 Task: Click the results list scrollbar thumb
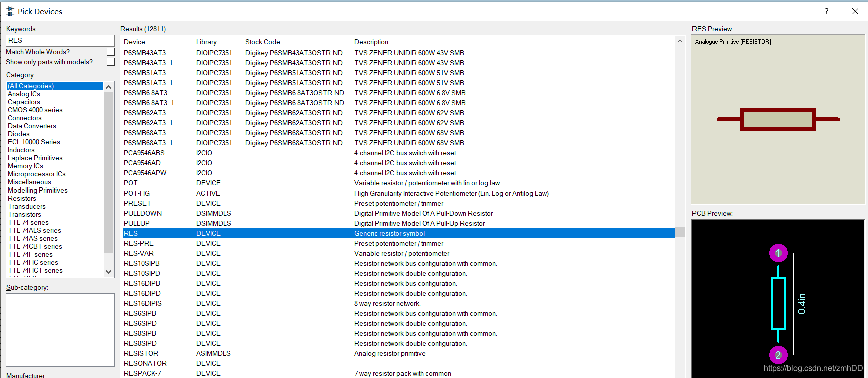(x=680, y=232)
